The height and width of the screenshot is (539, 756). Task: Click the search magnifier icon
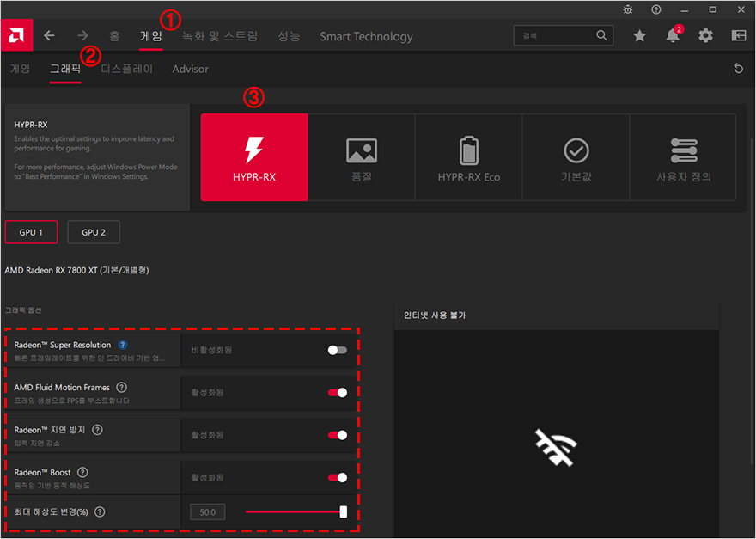pos(601,35)
